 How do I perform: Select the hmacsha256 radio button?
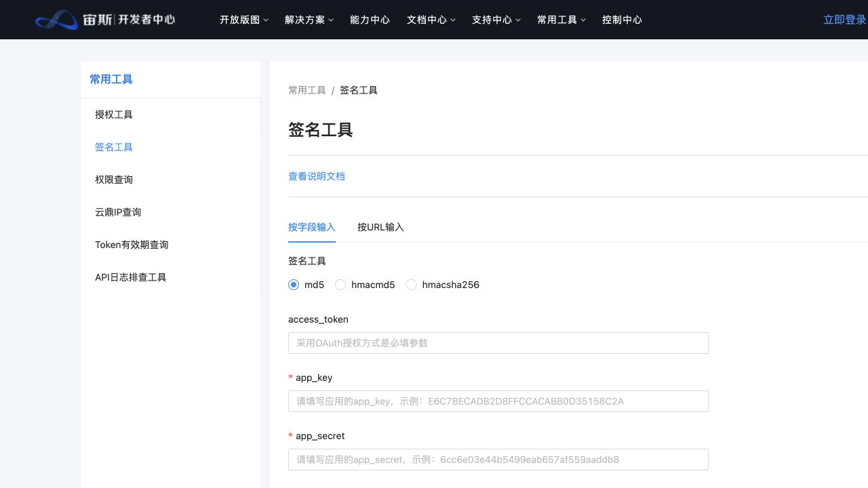411,285
